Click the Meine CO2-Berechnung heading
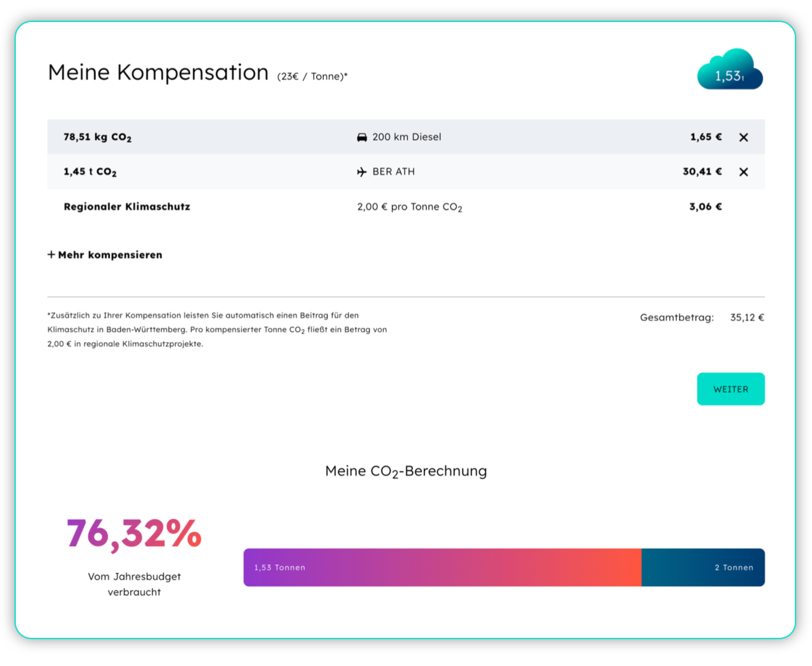The height and width of the screenshot is (666, 812). [x=406, y=471]
